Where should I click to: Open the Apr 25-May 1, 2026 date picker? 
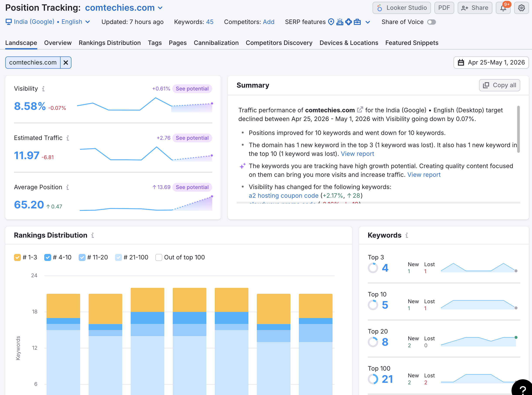(491, 63)
